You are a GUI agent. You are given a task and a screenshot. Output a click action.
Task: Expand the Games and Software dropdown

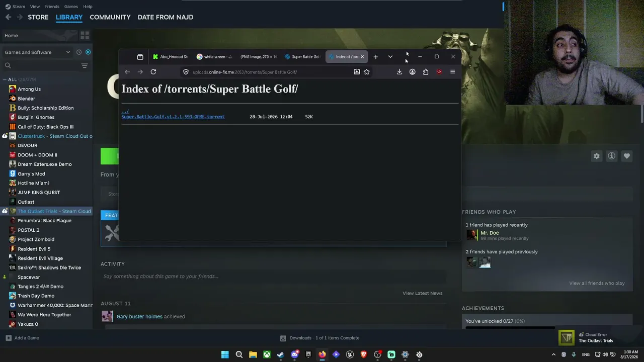pyautogui.click(x=37, y=52)
